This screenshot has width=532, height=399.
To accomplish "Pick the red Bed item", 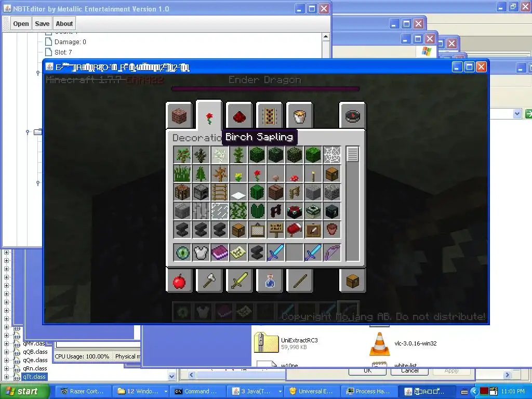I will point(295,230).
